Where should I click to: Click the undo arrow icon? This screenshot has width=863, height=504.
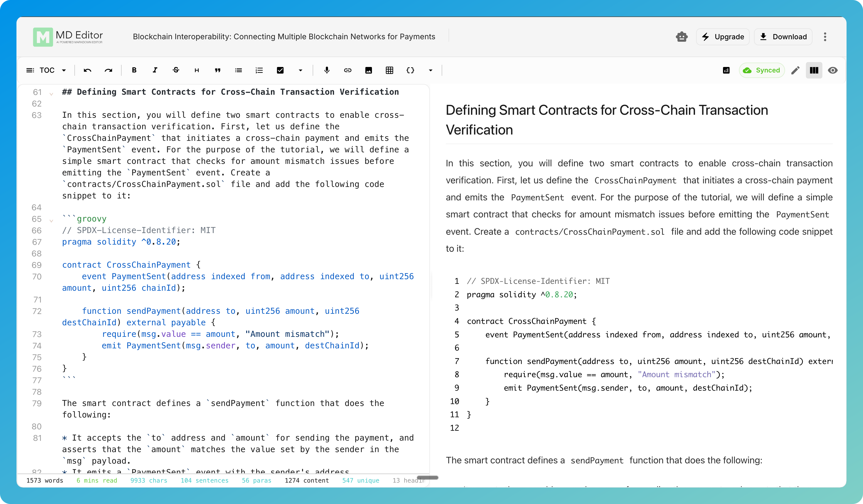[x=87, y=70]
